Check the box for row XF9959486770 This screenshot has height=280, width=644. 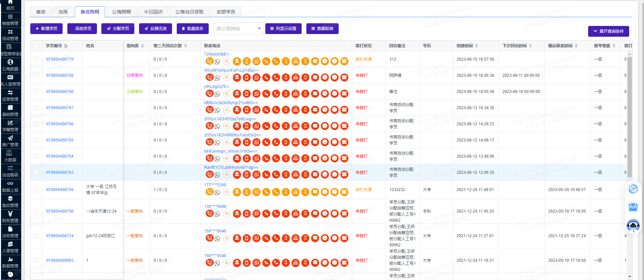tap(36, 59)
